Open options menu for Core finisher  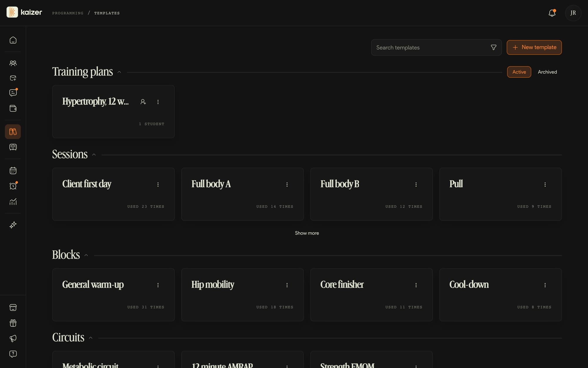point(416,285)
